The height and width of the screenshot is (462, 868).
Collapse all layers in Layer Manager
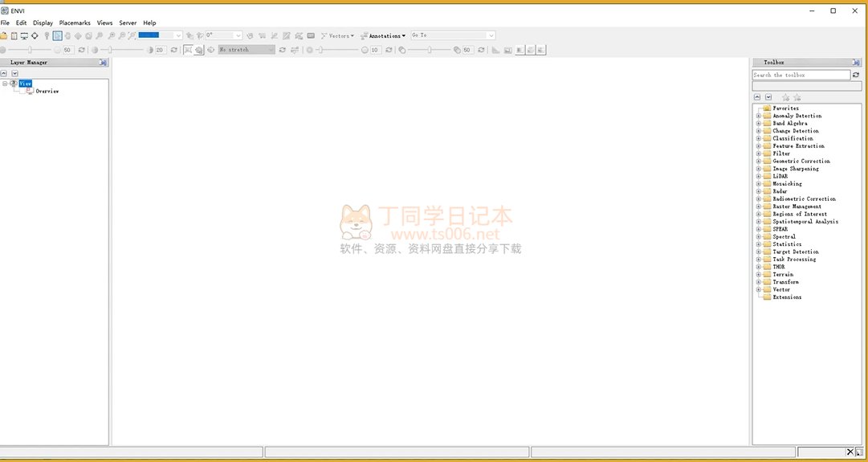[4, 73]
